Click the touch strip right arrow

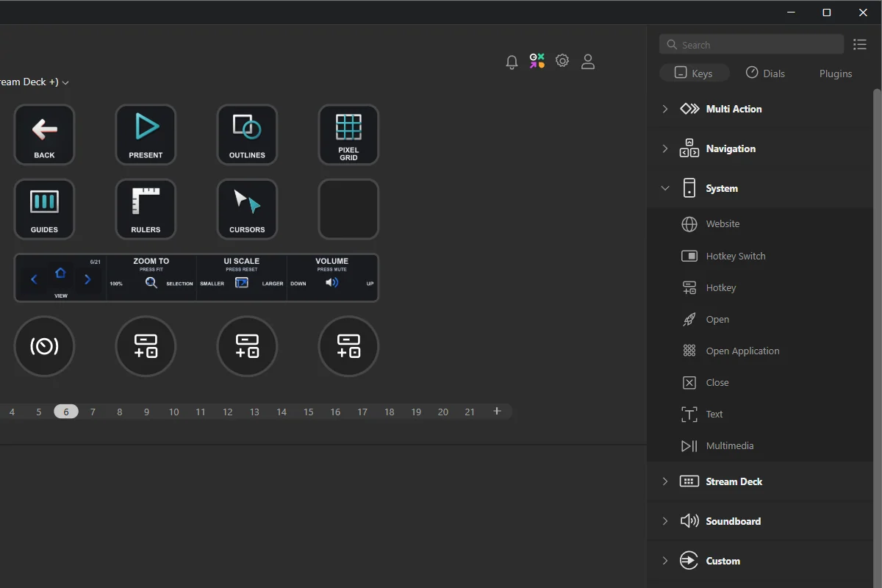tap(87, 279)
